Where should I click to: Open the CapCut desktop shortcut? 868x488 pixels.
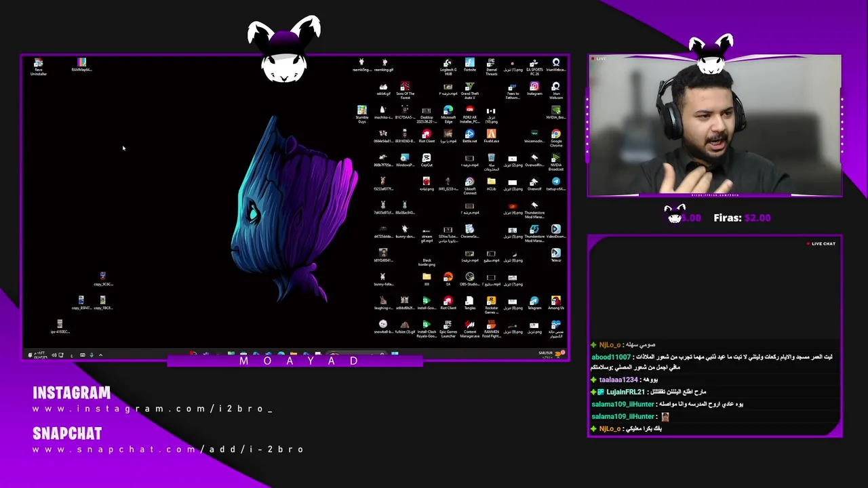427,160
